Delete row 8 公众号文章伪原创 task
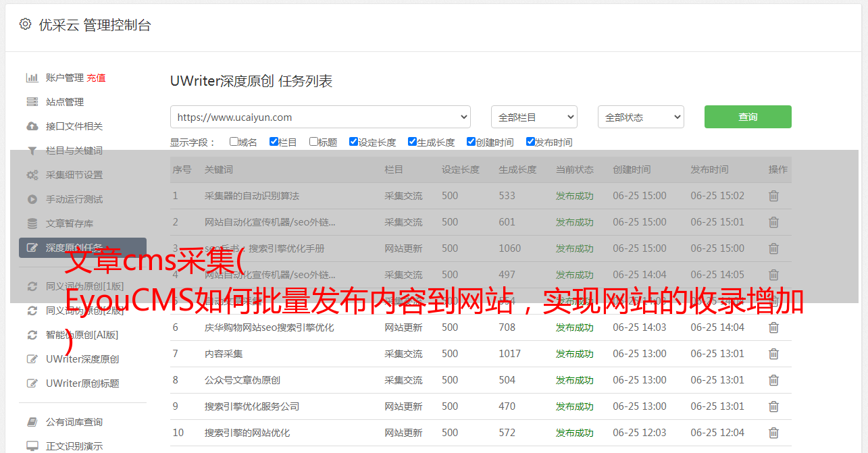Image resolution: width=868 pixels, height=453 pixels. pos(773,380)
